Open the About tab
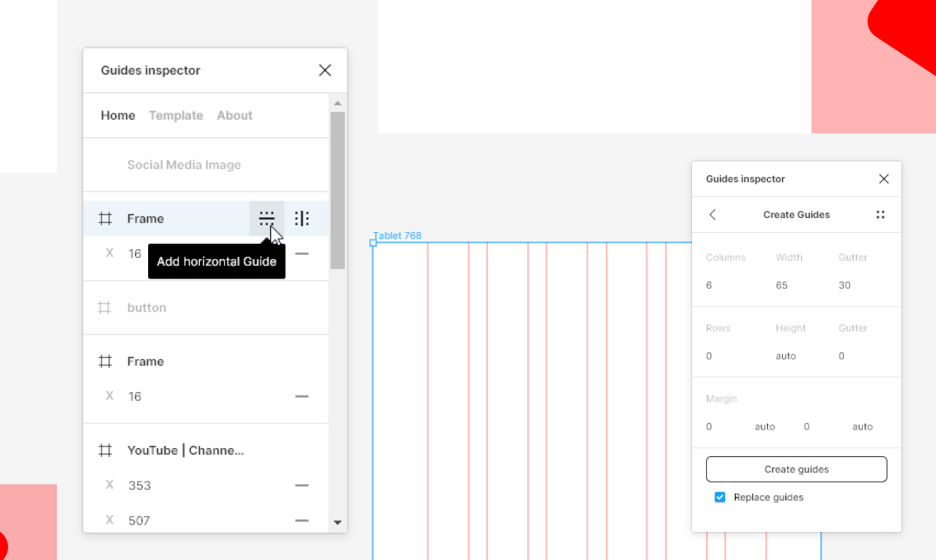936x560 pixels. 234,115
